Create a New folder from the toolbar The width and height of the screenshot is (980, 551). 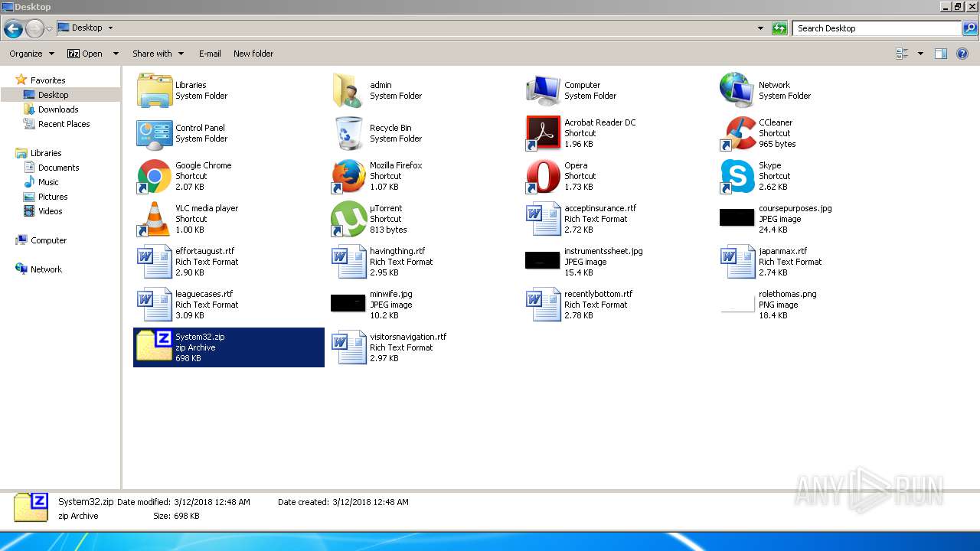(253, 54)
